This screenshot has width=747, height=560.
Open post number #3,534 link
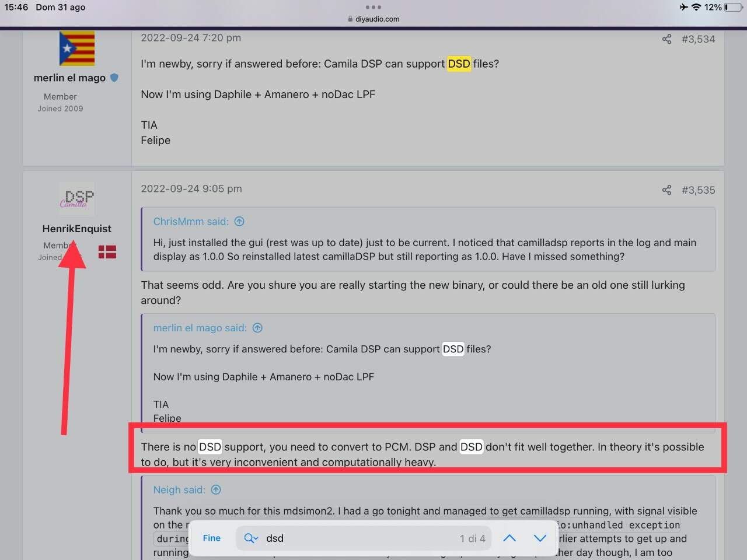pyautogui.click(x=698, y=39)
